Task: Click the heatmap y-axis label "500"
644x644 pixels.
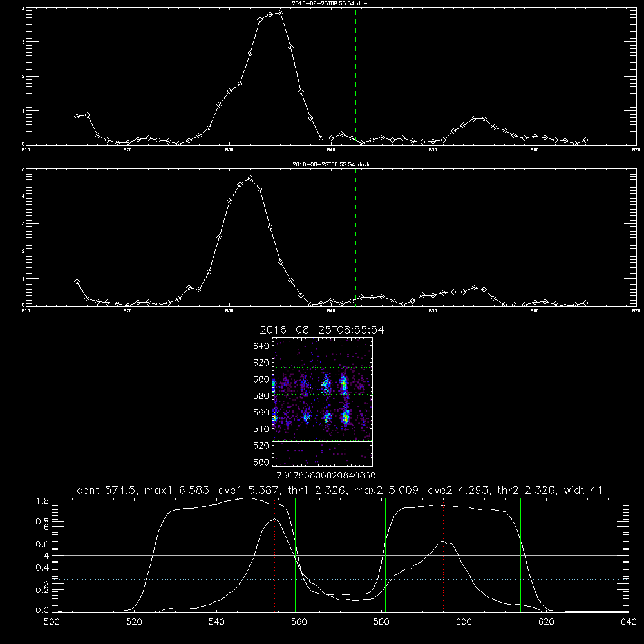Action: tap(261, 462)
